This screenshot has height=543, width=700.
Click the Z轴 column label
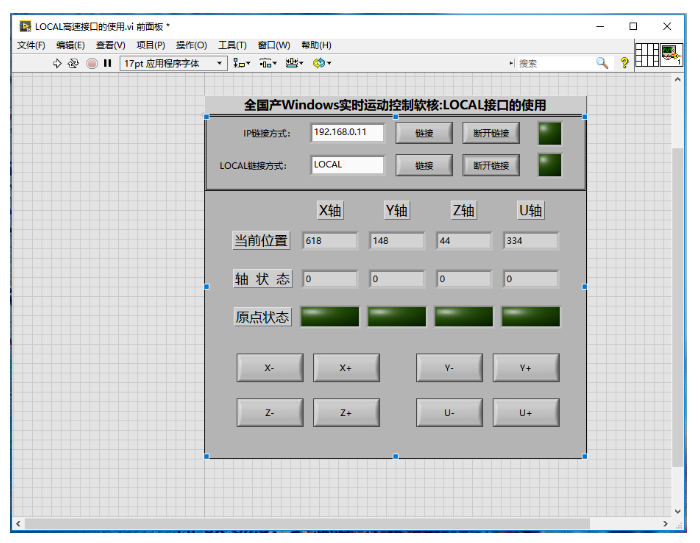tap(464, 210)
